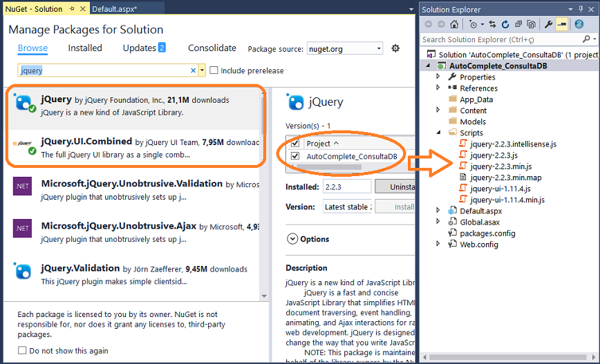
Task: Check Do not show this again
Action: tap(22, 350)
